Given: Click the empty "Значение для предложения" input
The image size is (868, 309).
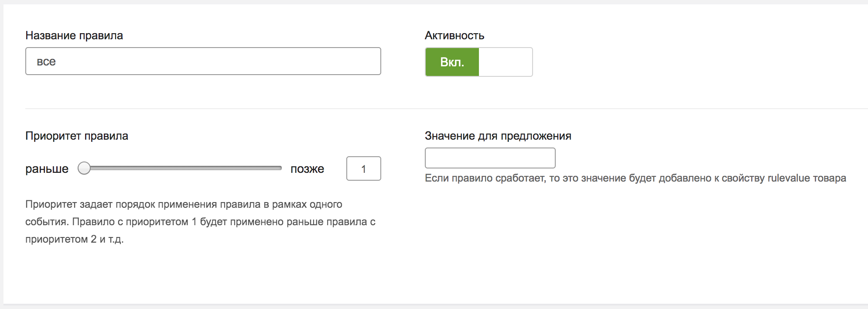Looking at the screenshot, I should coord(490,158).
